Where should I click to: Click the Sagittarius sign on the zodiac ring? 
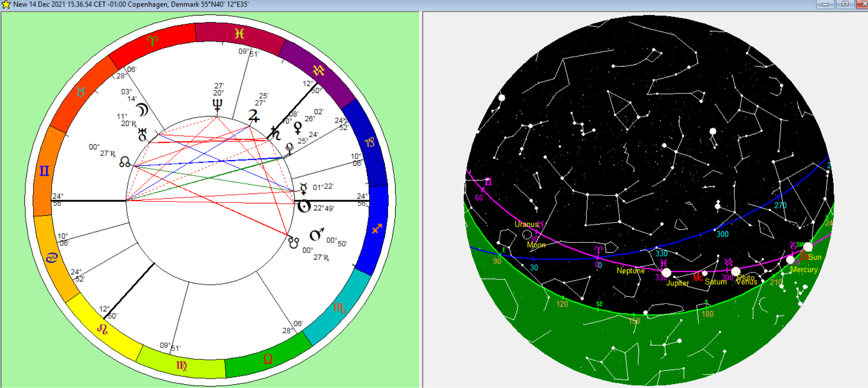[x=376, y=229]
